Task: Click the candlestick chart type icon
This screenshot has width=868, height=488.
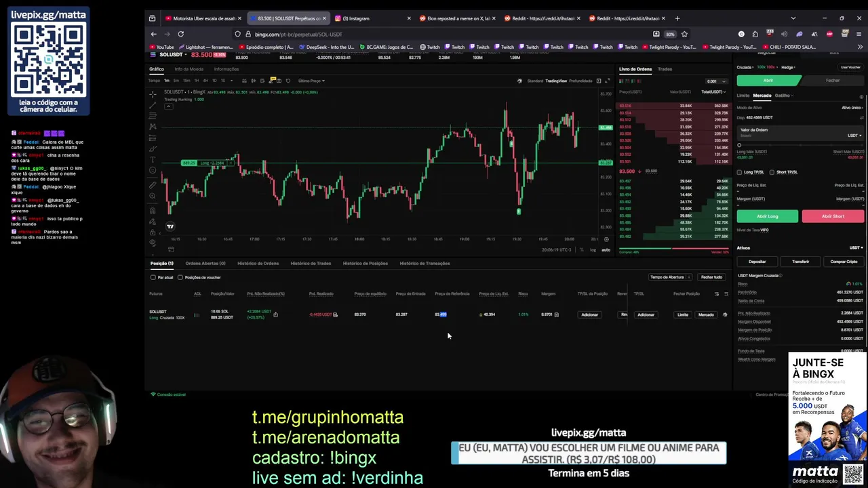Action: (254, 81)
